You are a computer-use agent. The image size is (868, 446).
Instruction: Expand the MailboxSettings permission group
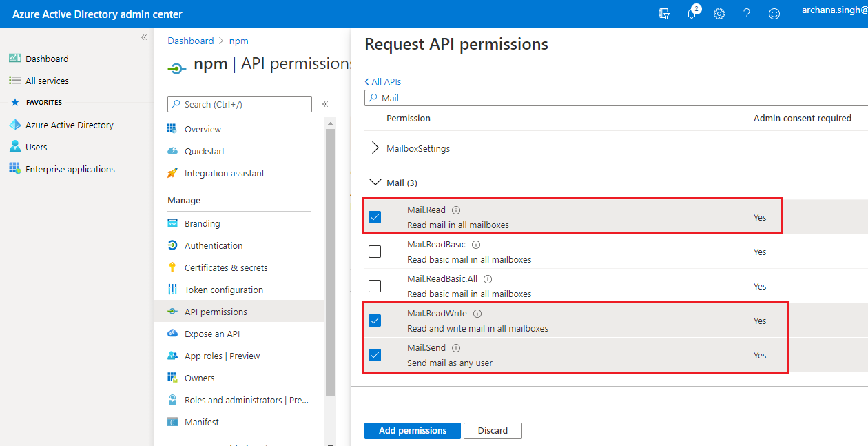[x=375, y=148]
